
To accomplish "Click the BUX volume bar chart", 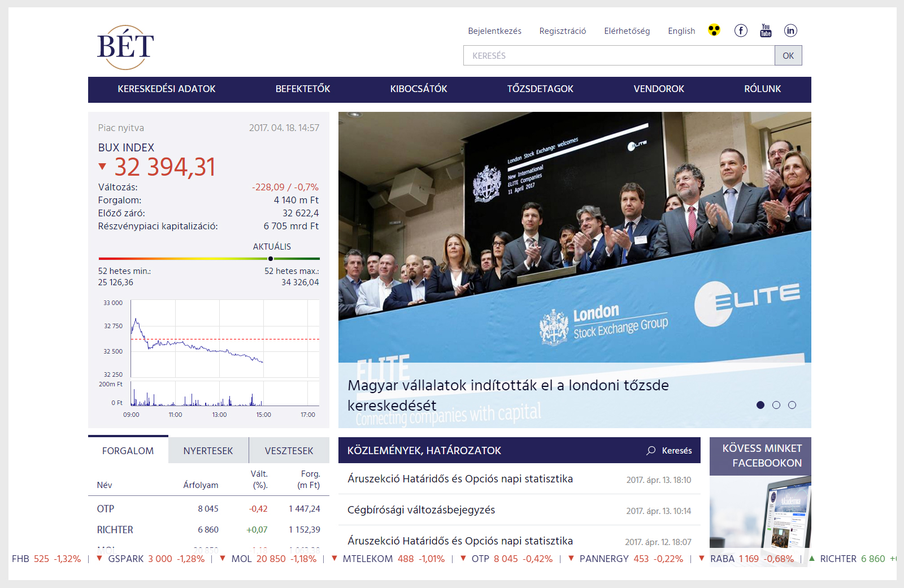I will [x=225, y=394].
